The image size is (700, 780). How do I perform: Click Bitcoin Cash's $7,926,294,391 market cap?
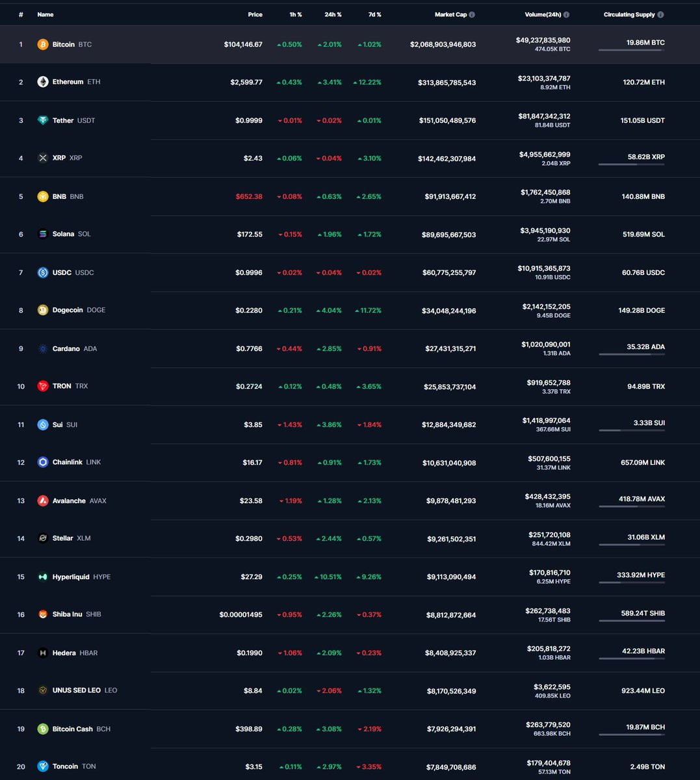[x=451, y=729]
